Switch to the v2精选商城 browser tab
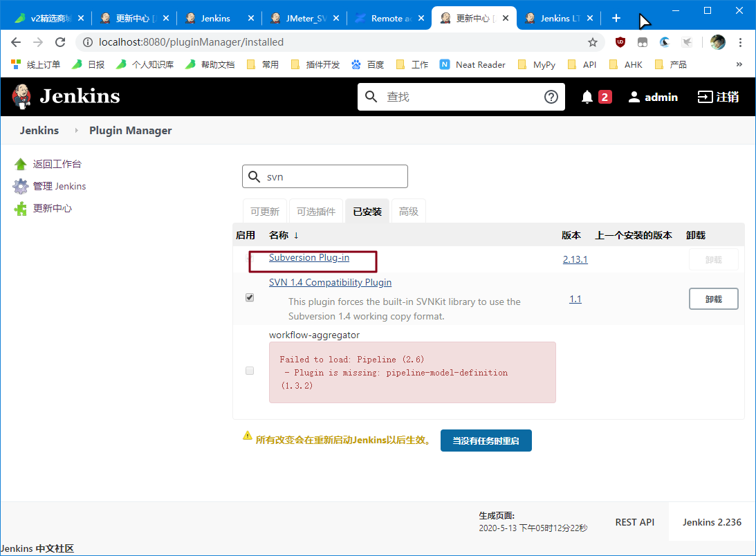Viewport: 756px width, 556px height. [48, 18]
